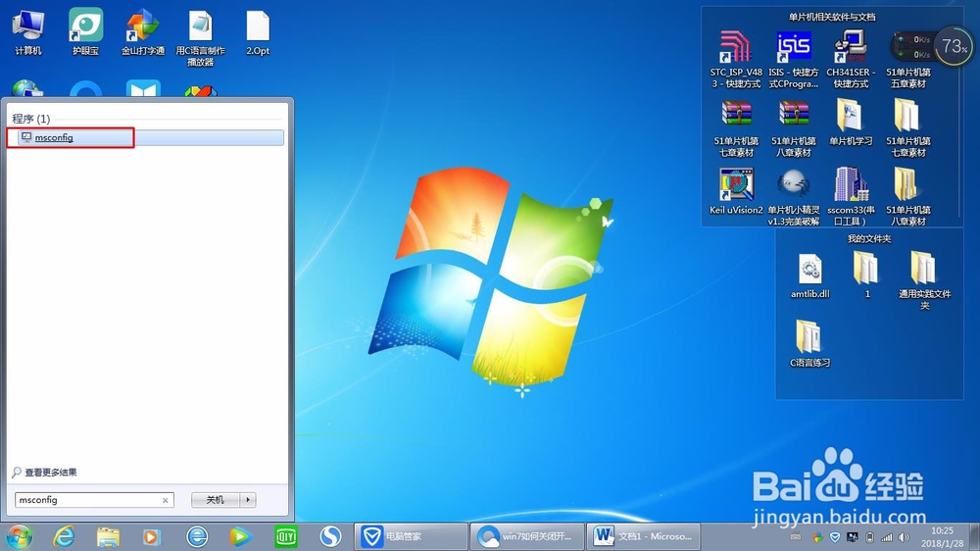
Task: Launch 金山打字通 desktop shortcut
Action: 143,33
